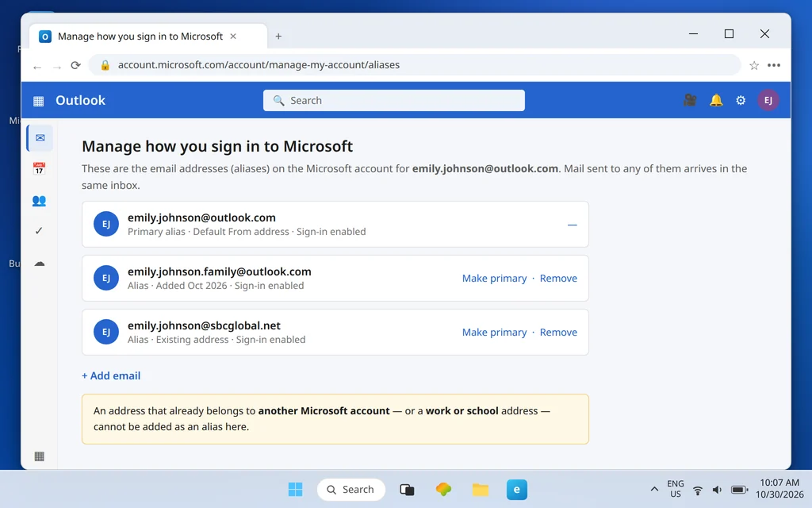Screen dimensions: 812x508
Task: Open the clock showing 10:07 AM
Action: point(779,489)
